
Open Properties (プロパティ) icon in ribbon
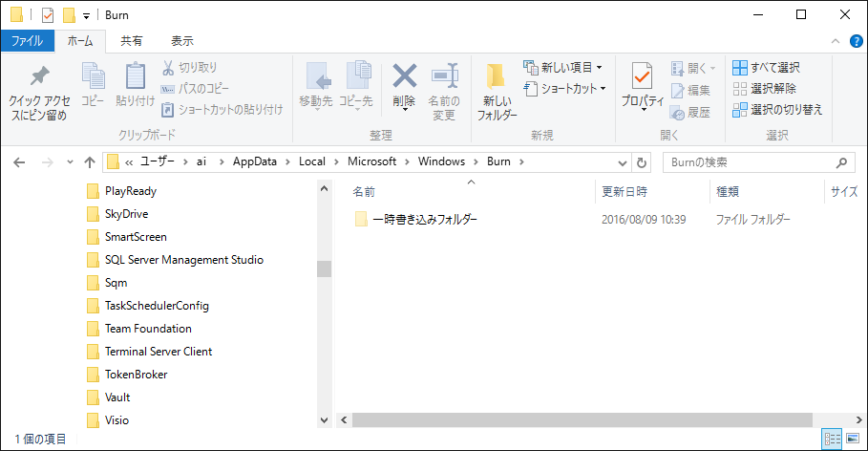pos(642,76)
